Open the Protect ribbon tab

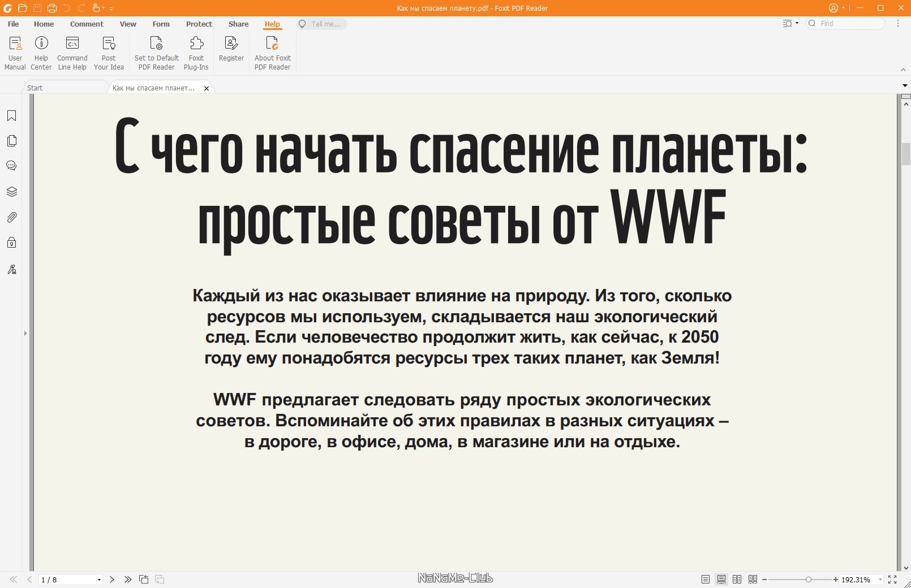pos(199,24)
